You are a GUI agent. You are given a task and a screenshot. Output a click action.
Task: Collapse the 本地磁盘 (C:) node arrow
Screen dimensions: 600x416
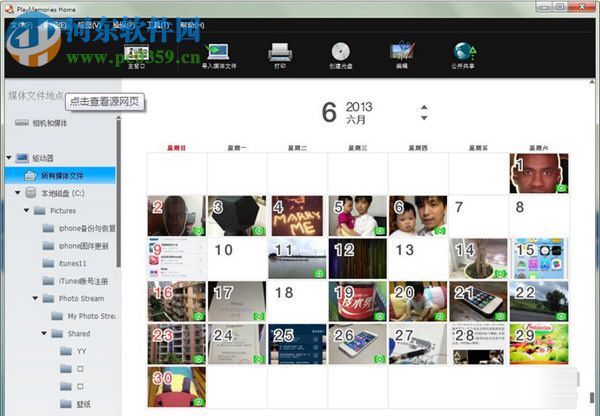[18, 193]
